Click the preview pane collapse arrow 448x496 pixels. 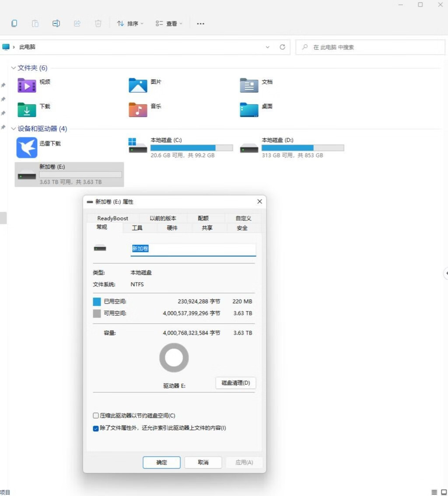tap(446, 273)
